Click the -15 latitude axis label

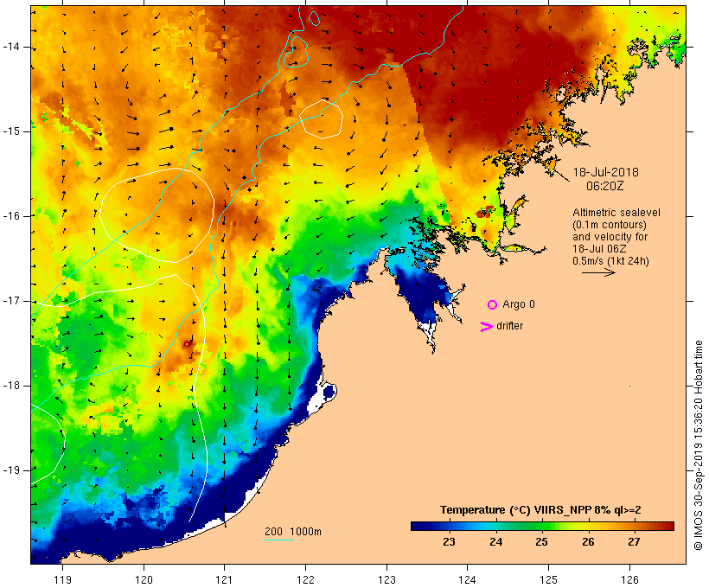(11, 131)
